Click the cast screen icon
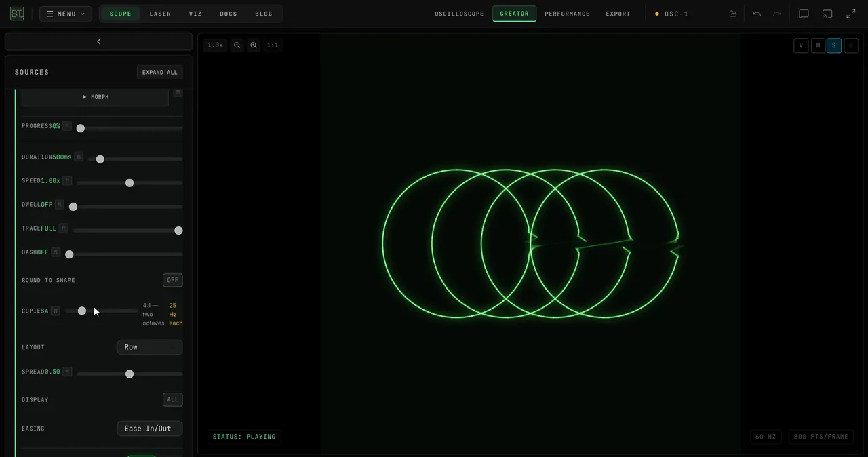The image size is (868, 457). pyautogui.click(x=827, y=14)
